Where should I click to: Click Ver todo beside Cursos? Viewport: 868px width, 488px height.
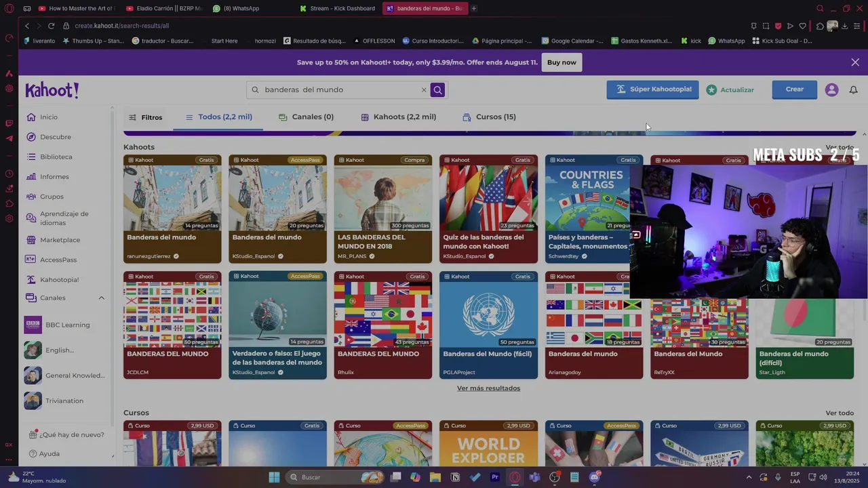click(840, 413)
